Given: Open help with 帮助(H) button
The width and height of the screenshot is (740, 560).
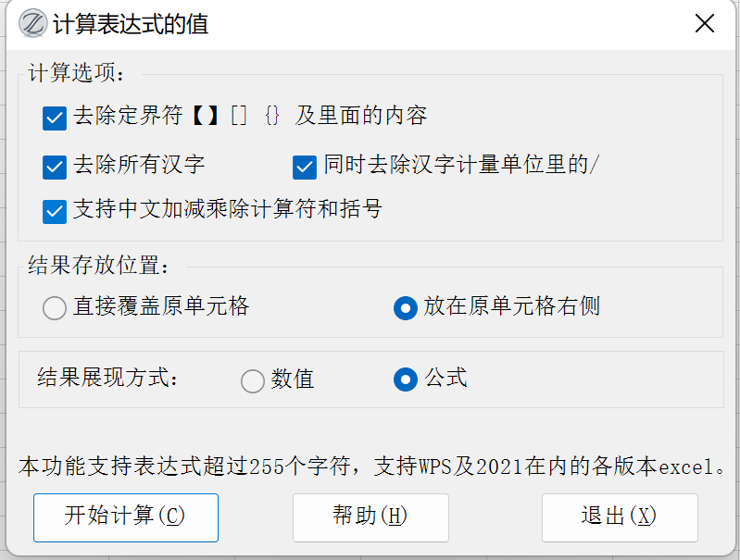Looking at the screenshot, I should (370, 516).
